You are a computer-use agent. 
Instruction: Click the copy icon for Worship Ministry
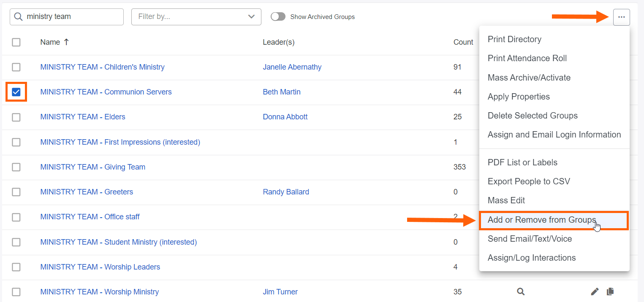click(x=610, y=291)
